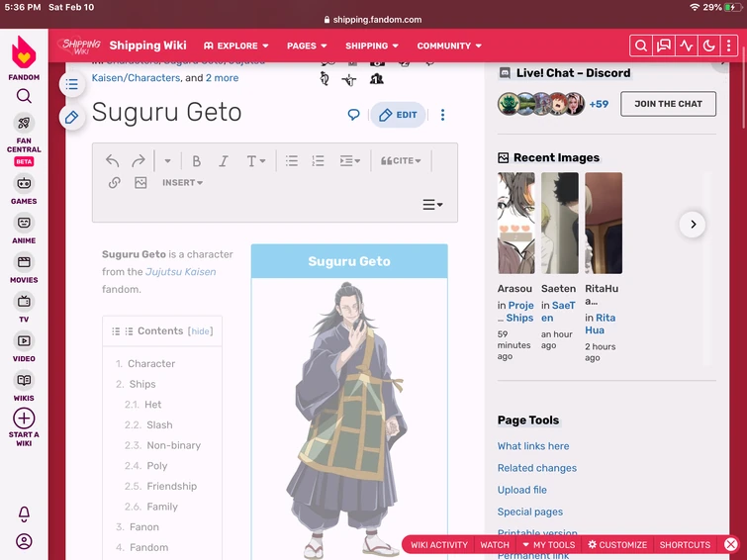Open the user profile avatar icon
Viewport: 747px width, 560px height.
pos(24,541)
